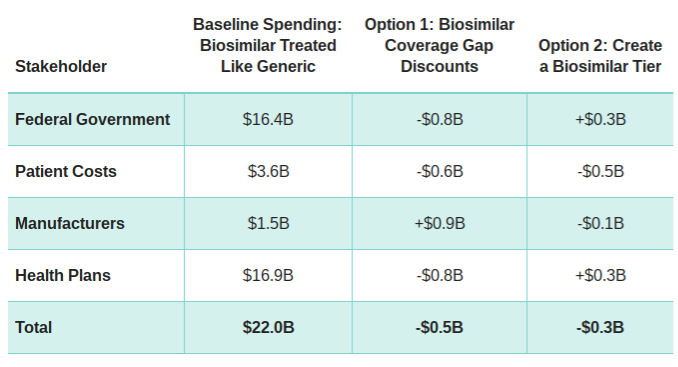Click the Federal Government row label
Image resolution: width=678 pixels, height=367 pixels.
point(93,119)
